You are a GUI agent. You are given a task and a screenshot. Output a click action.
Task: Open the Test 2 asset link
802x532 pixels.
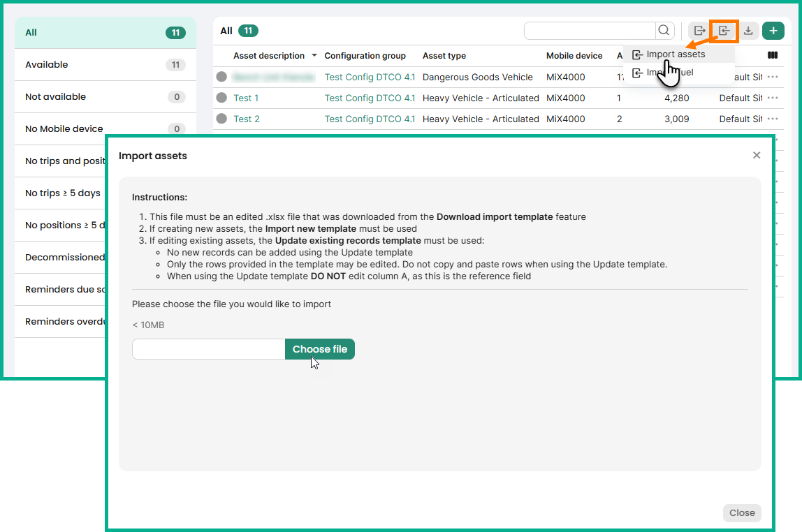[x=247, y=119]
